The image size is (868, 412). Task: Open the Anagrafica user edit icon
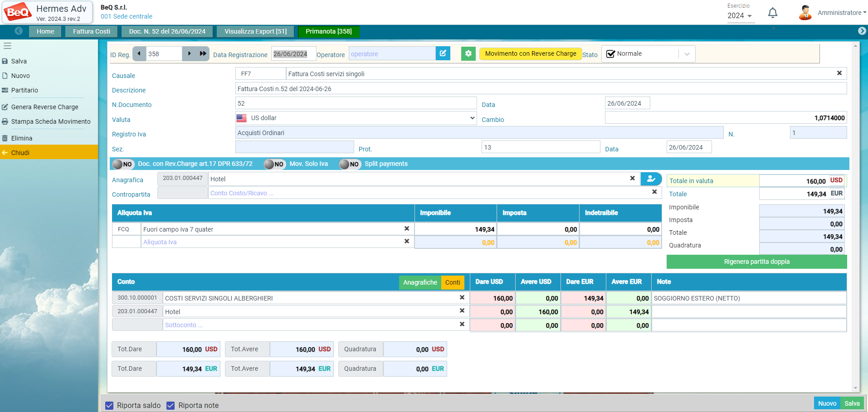coord(651,179)
